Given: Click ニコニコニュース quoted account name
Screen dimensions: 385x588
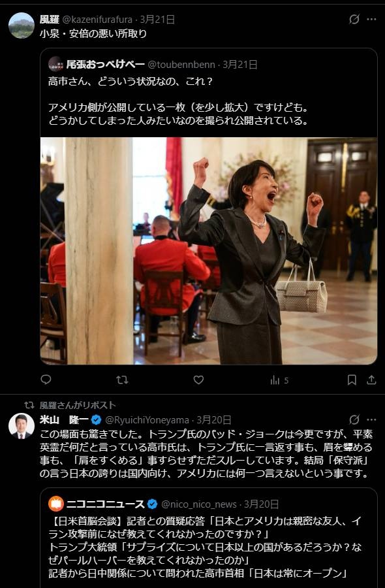Looking at the screenshot, I should click(x=105, y=504).
